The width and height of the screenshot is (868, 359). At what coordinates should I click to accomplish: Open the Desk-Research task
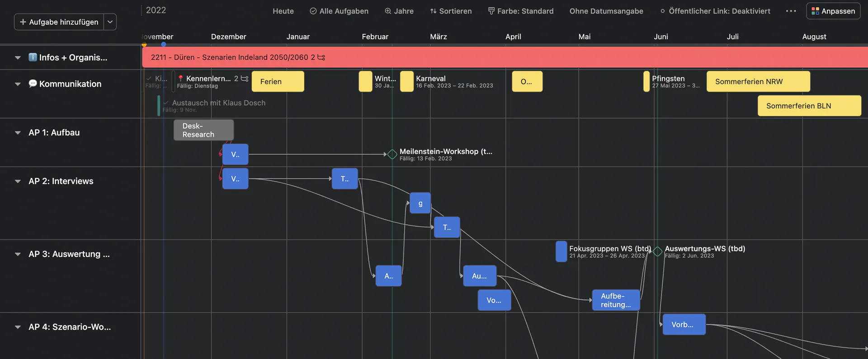point(204,130)
